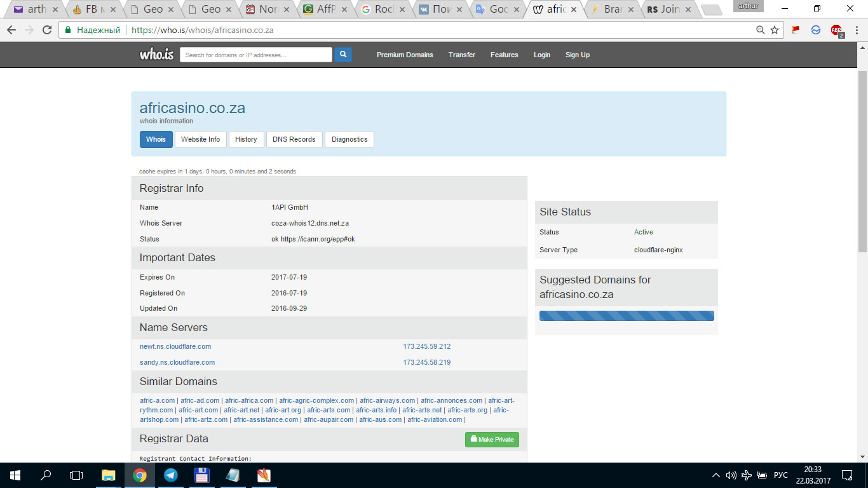Open File Explorer from the taskbar
The image size is (868, 488).
point(109,475)
